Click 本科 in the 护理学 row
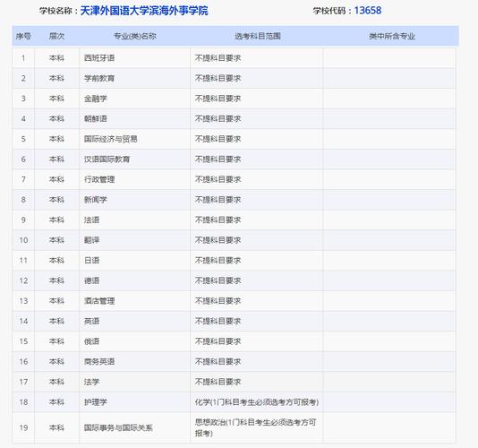Image resolution: width=478 pixels, height=448 pixels. (56, 402)
